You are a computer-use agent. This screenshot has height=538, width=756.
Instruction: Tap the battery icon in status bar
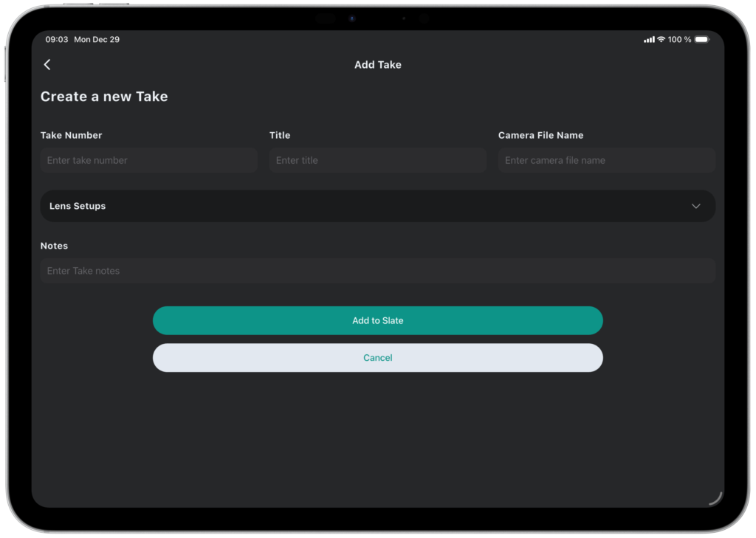pyautogui.click(x=701, y=40)
